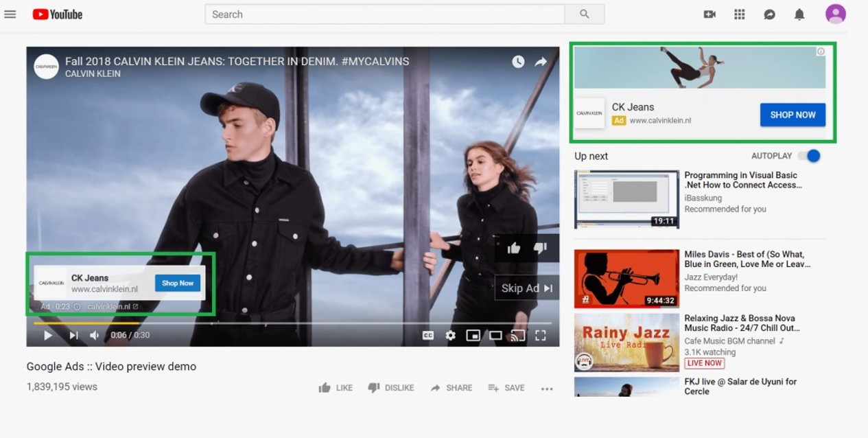Viewport: 868px width, 438px height.
Task: Toggle the Autoplay switch
Action: pos(810,156)
